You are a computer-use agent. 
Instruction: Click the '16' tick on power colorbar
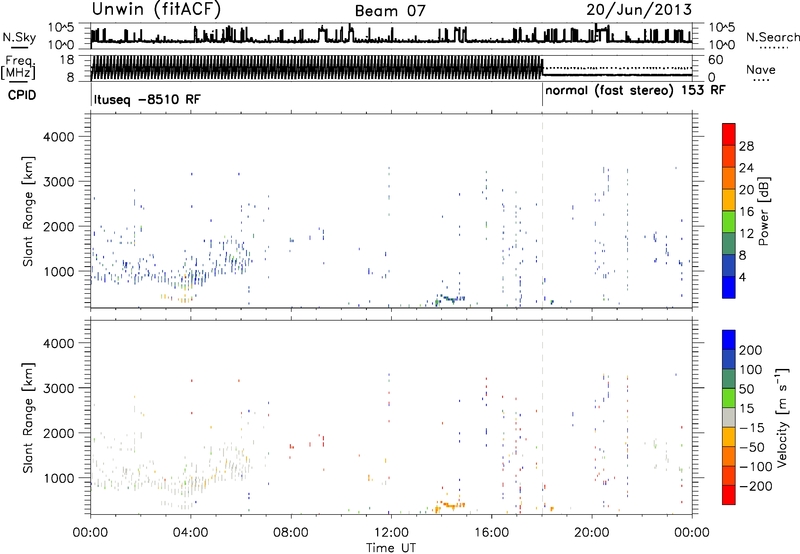click(746, 211)
